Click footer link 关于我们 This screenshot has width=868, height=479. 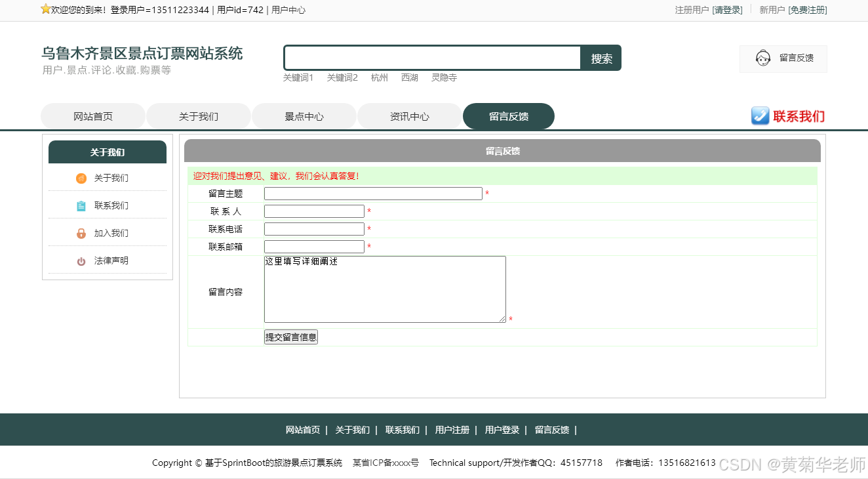pyautogui.click(x=353, y=430)
